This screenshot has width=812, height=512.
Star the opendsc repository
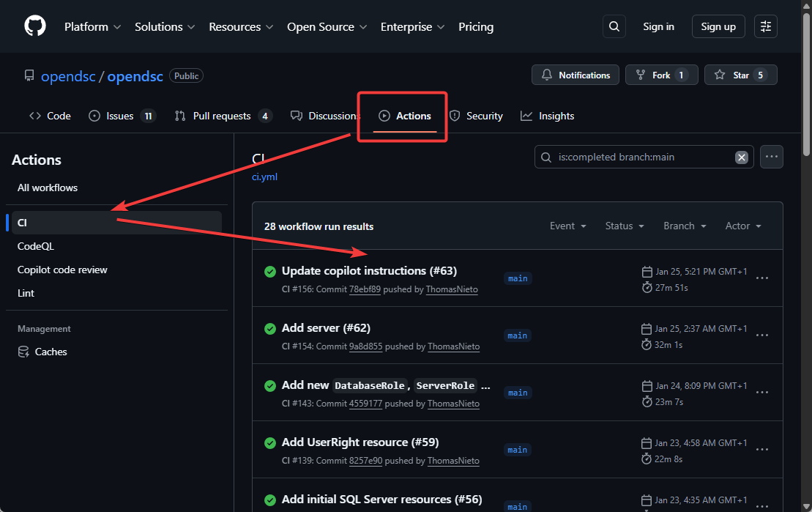click(740, 75)
